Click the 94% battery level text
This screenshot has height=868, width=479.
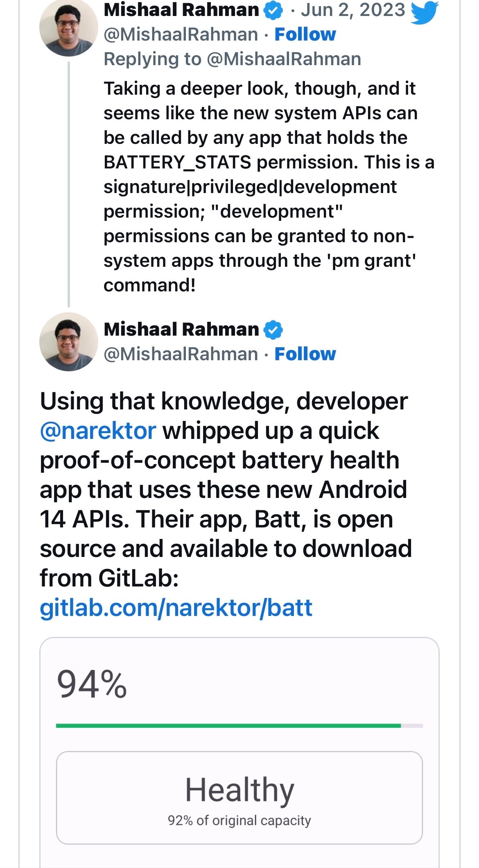coord(92,684)
